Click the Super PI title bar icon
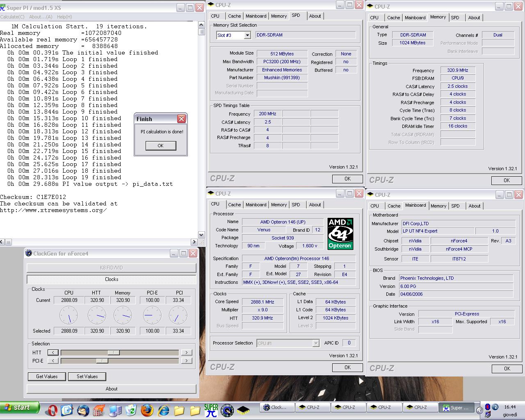The height and width of the screenshot is (420, 525). (x=3, y=7)
